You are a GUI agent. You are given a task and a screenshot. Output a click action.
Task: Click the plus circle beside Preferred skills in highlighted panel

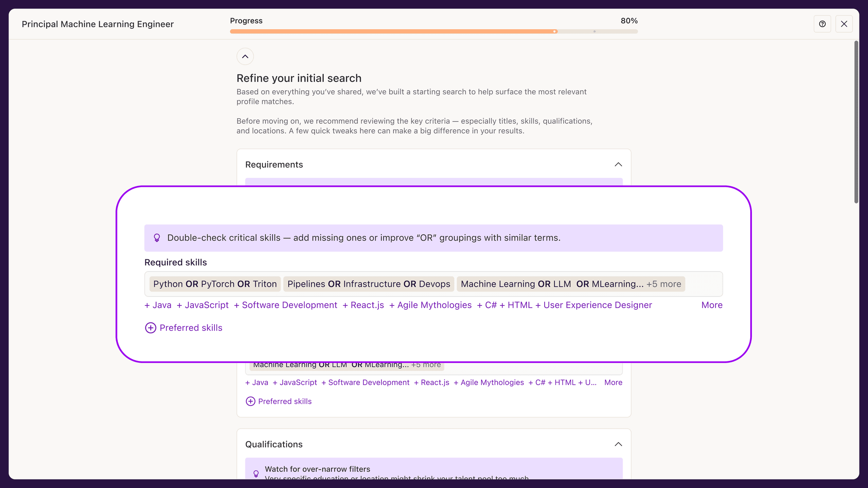[151, 327]
